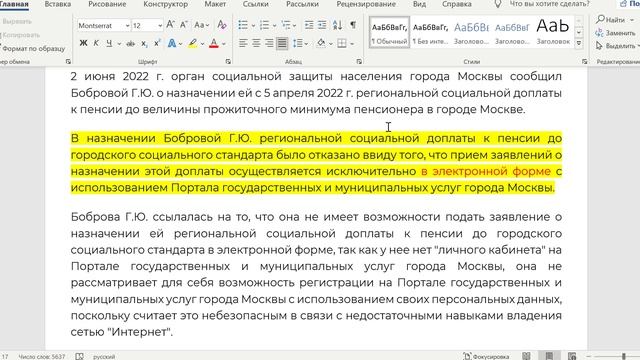This screenshot has height=360, width=640.
Task: Enable Фокусировка focus mode
Action: point(486,356)
